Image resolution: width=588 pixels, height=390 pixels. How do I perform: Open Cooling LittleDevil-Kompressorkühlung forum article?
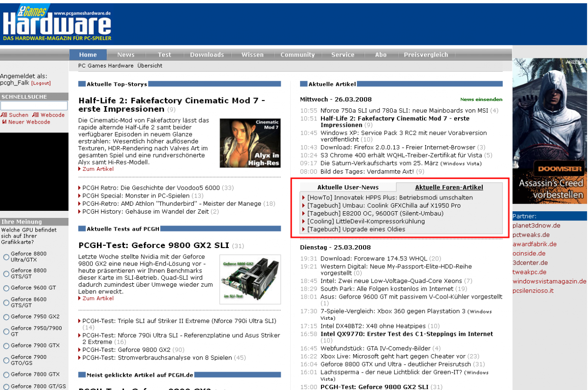pyautogui.click(x=366, y=221)
